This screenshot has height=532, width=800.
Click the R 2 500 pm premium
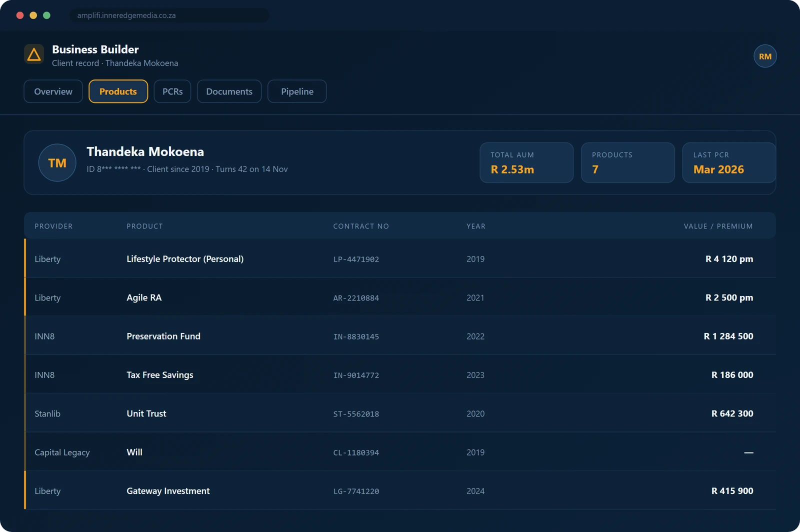[729, 297]
